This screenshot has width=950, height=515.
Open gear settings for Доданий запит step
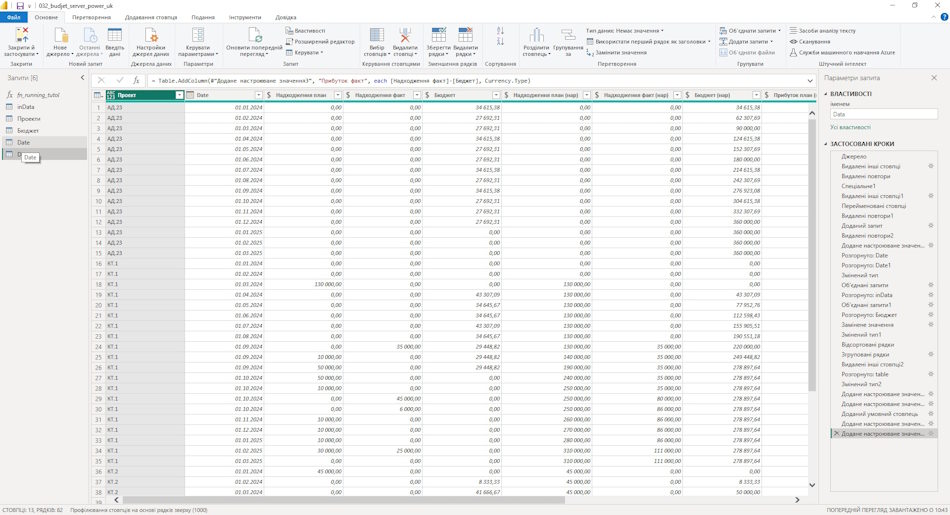(x=931, y=225)
